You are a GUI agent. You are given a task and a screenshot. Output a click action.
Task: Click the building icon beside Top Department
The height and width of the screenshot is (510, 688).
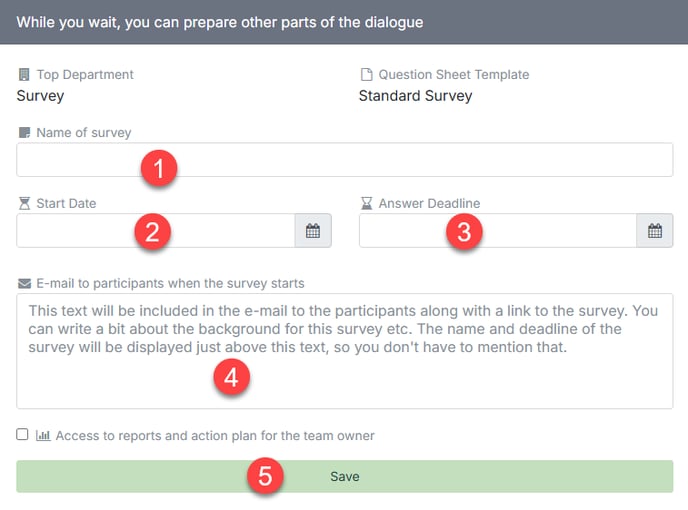pyautogui.click(x=24, y=75)
